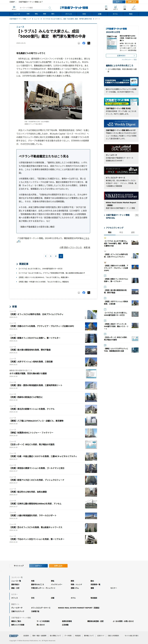148x644 pixels.
Task: Click the 記事INDEX button in sidebar
Action: click(121, 55)
